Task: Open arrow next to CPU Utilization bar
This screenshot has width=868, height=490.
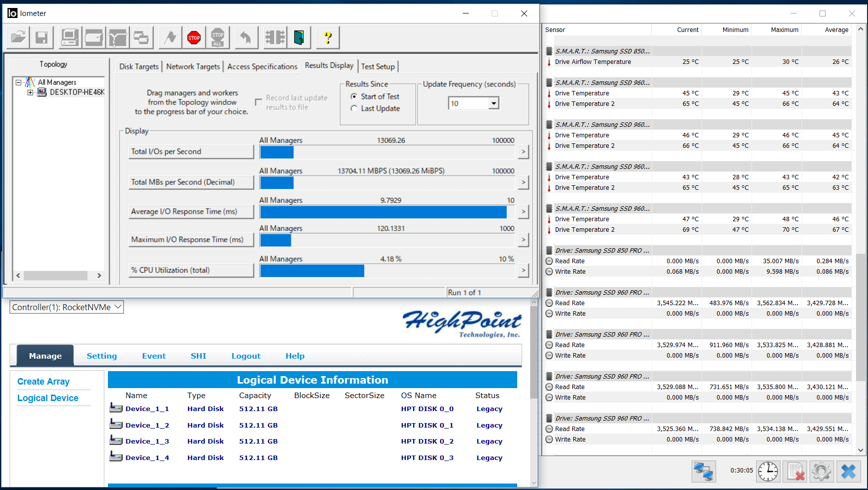Action: (x=523, y=270)
